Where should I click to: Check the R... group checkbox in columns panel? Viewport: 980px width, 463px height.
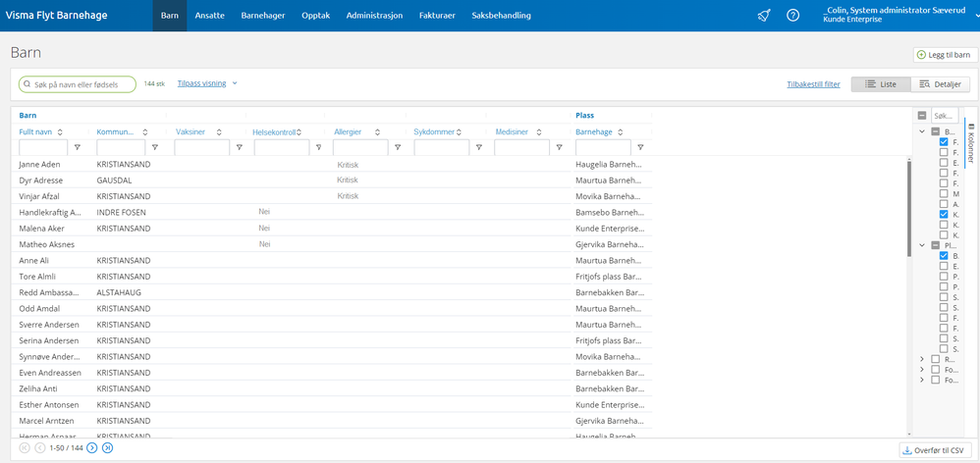click(x=936, y=359)
